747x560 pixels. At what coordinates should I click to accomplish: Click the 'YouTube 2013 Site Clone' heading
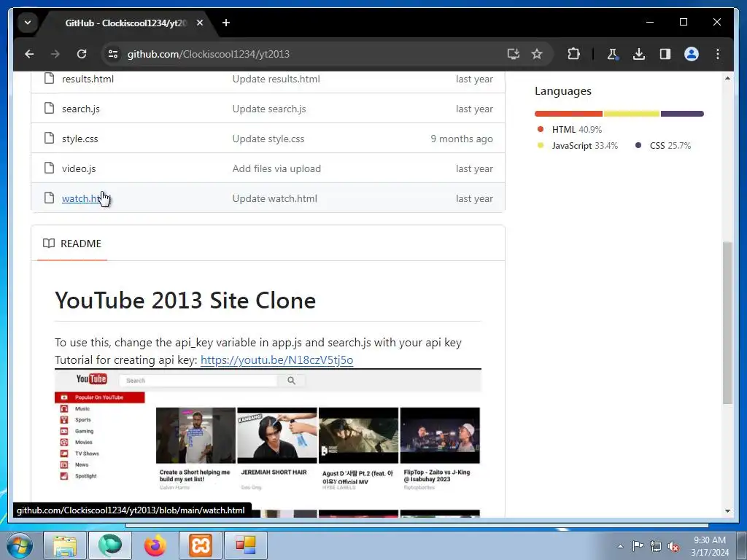pyautogui.click(x=185, y=300)
